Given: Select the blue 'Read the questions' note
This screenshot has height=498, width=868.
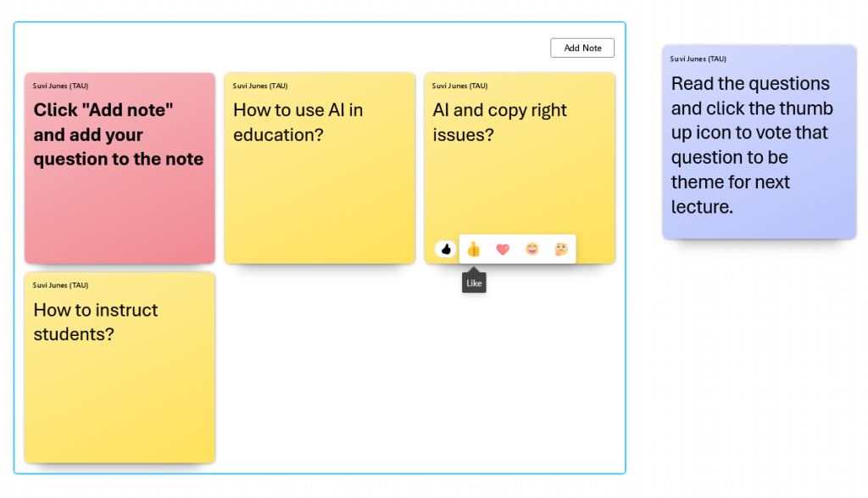Looking at the screenshot, I should coord(759,144).
